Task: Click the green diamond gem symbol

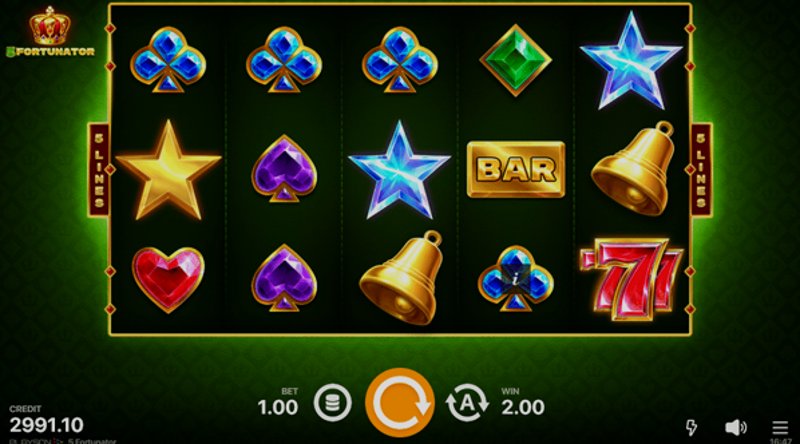Action: [515, 60]
